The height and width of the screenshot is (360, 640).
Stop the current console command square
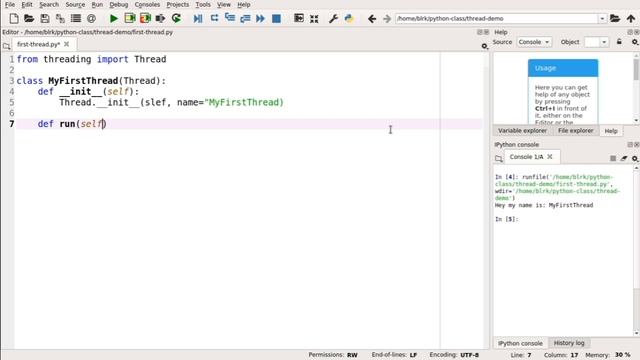click(x=613, y=158)
